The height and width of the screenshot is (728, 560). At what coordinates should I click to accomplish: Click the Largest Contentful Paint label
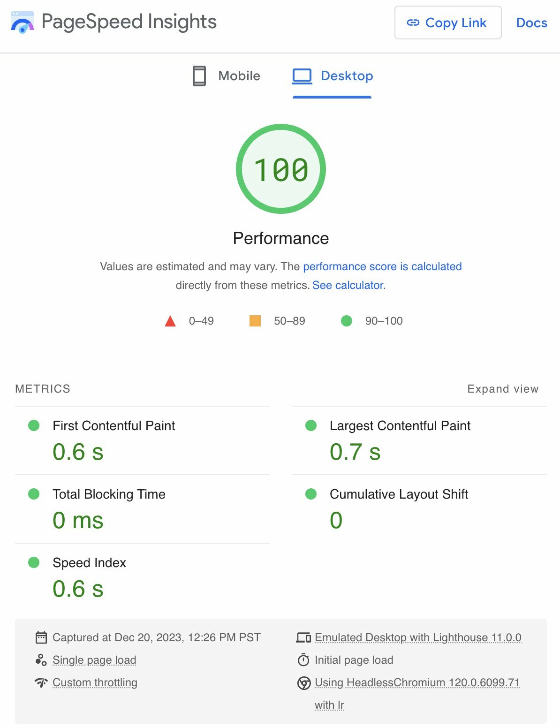click(400, 425)
